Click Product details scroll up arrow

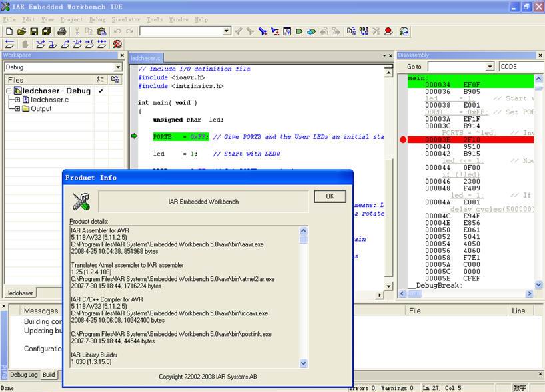[x=303, y=230]
